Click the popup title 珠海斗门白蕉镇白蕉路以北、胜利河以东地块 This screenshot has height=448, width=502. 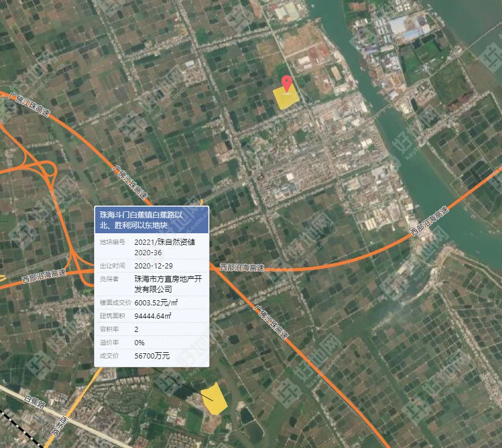pyautogui.click(x=141, y=220)
